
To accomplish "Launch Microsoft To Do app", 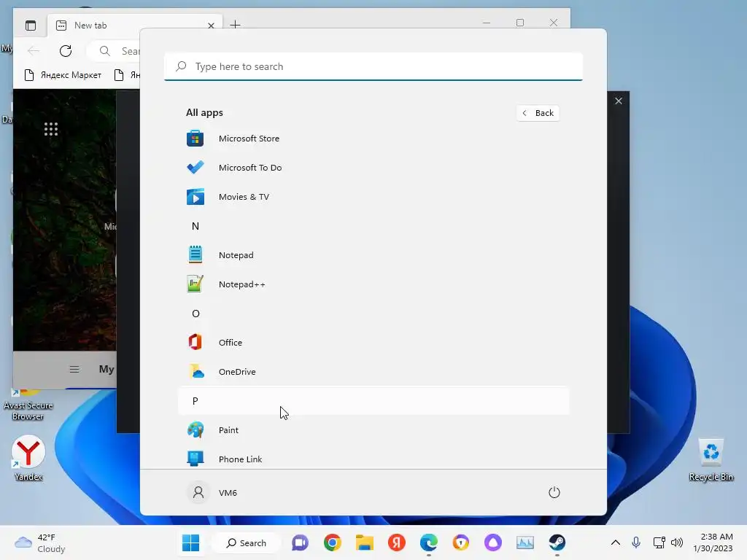I will pyautogui.click(x=373, y=168).
